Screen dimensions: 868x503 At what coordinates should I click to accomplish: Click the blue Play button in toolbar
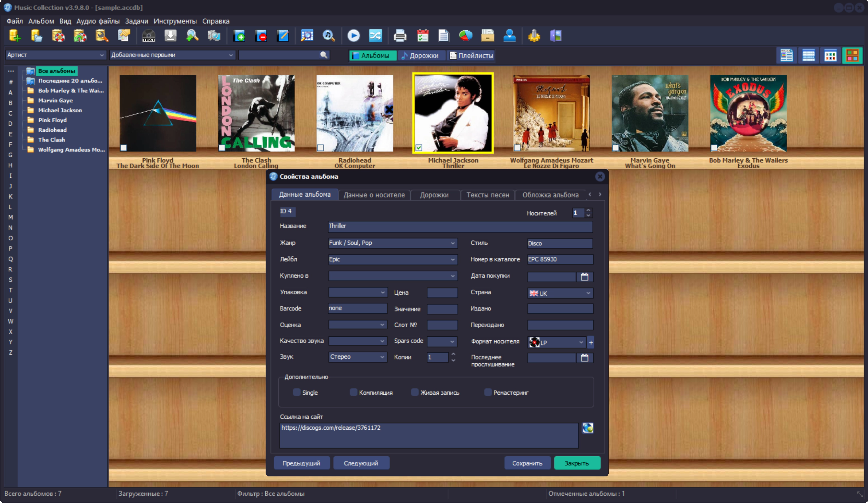(x=353, y=36)
